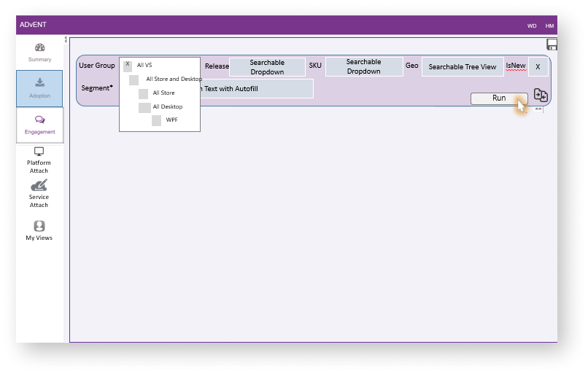588x374 pixels.
Task: Click the save floppy disk icon
Action: (x=552, y=45)
